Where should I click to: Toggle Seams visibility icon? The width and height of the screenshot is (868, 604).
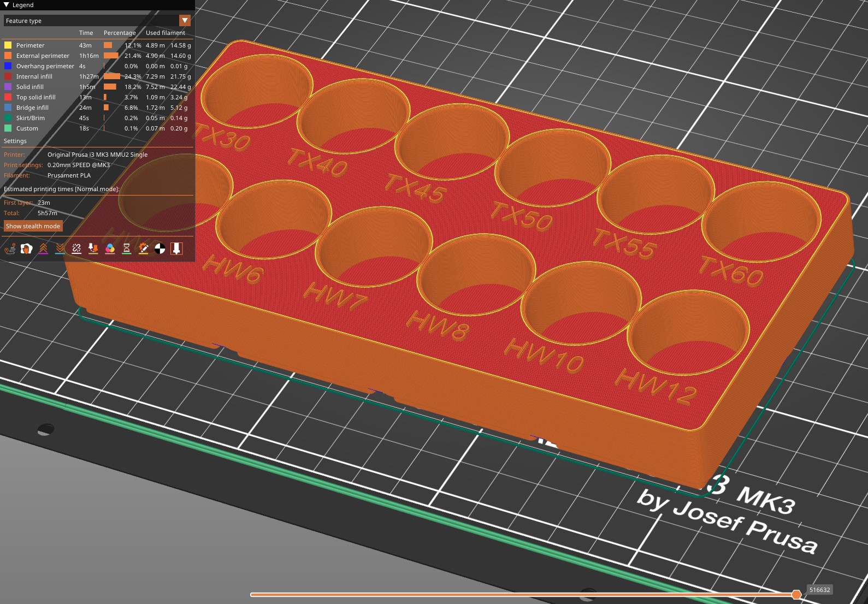[76, 249]
